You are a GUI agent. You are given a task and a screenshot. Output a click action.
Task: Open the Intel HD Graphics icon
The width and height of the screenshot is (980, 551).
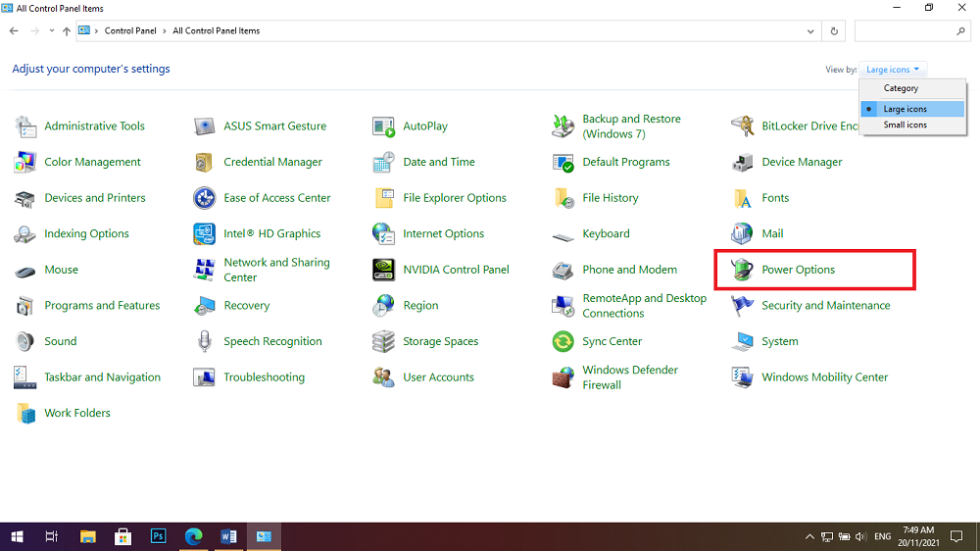[205, 234]
